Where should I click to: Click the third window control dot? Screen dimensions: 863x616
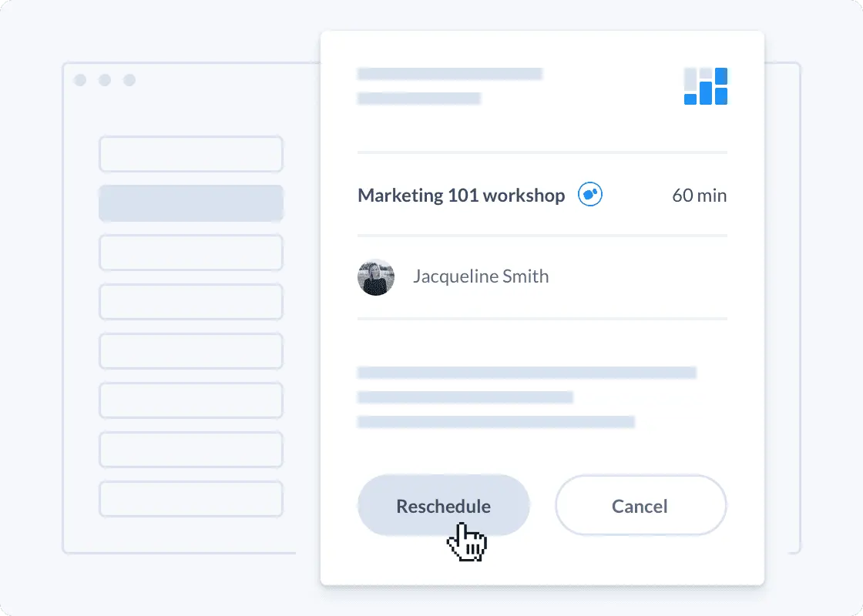[x=129, y=80]
